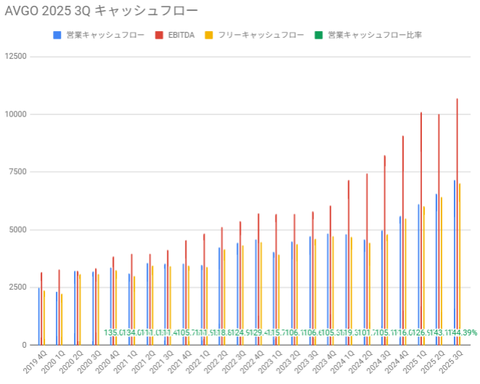This screenshot has width=480, height=384.
Task: Click the 5000 y-axis label
Action: coord(18,230)
